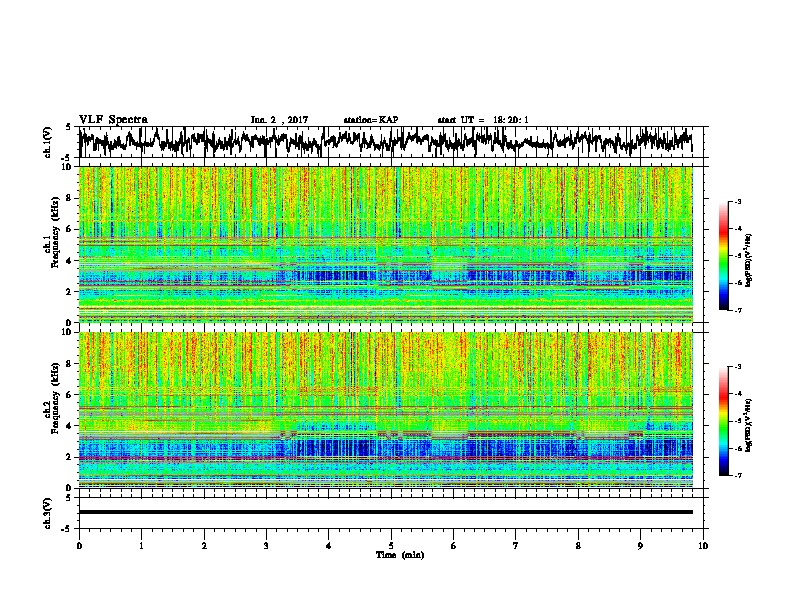Image resolution: width=792 pixels, height=612 pixels.
Task: Click the time axis tick label '2'
Action: 204,546
